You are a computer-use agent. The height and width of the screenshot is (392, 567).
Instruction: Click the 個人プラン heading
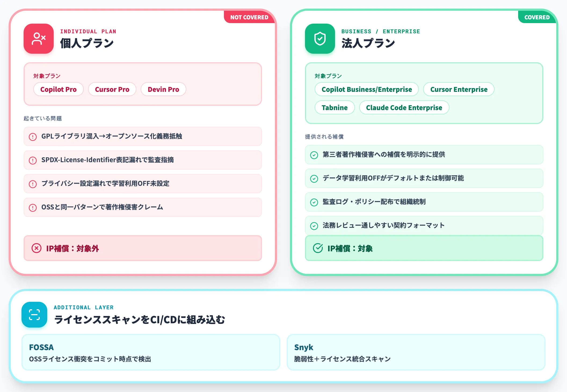tap(87, 43)
